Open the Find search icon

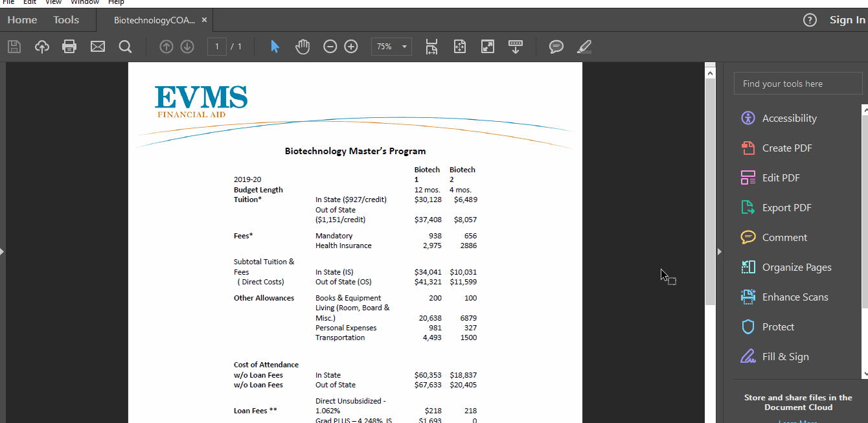coord(125,46)
